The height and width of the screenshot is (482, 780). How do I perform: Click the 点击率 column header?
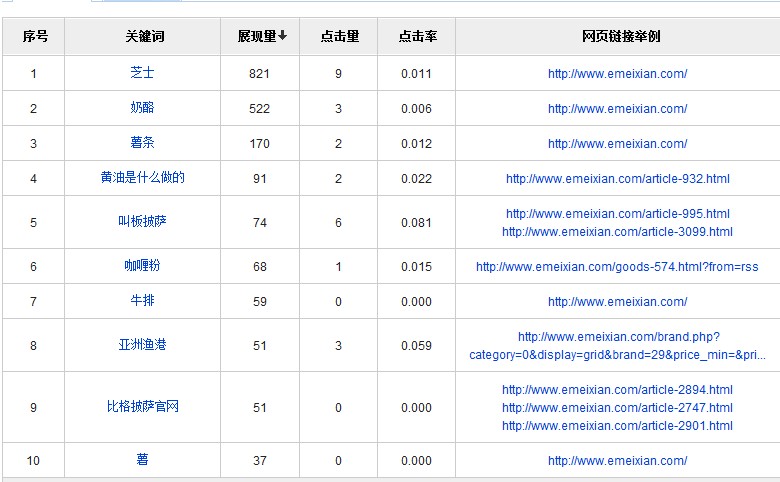pyautogui.click(x=416, y=36)
